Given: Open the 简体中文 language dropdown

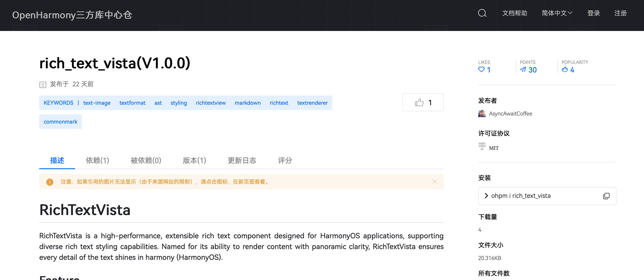Looking at the screenshot, I should point(557,13).
